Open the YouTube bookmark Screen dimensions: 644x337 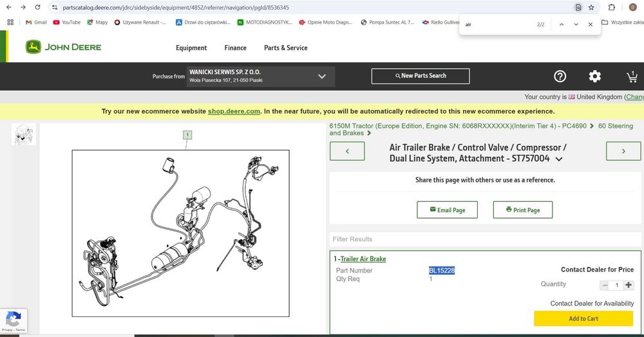[x=66, y=22]
